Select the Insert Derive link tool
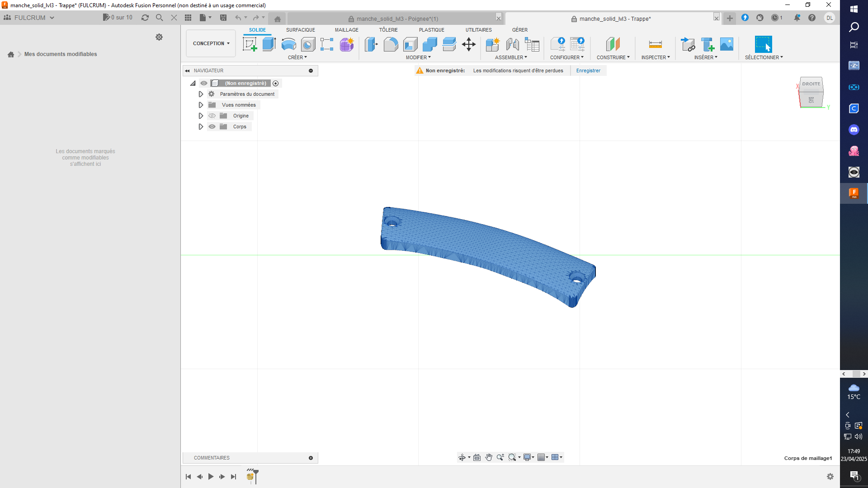The width and height of the screenshot is (868, 488). (688, 44)
